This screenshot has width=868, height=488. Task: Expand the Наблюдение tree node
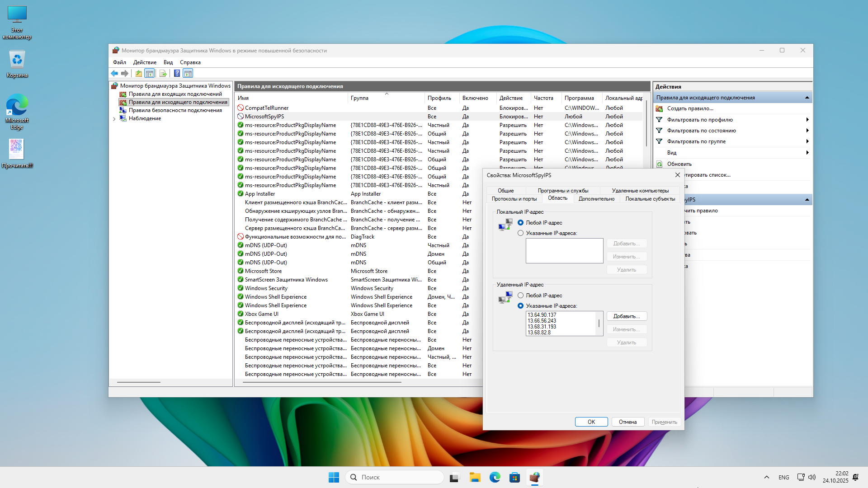coord(114,119)
